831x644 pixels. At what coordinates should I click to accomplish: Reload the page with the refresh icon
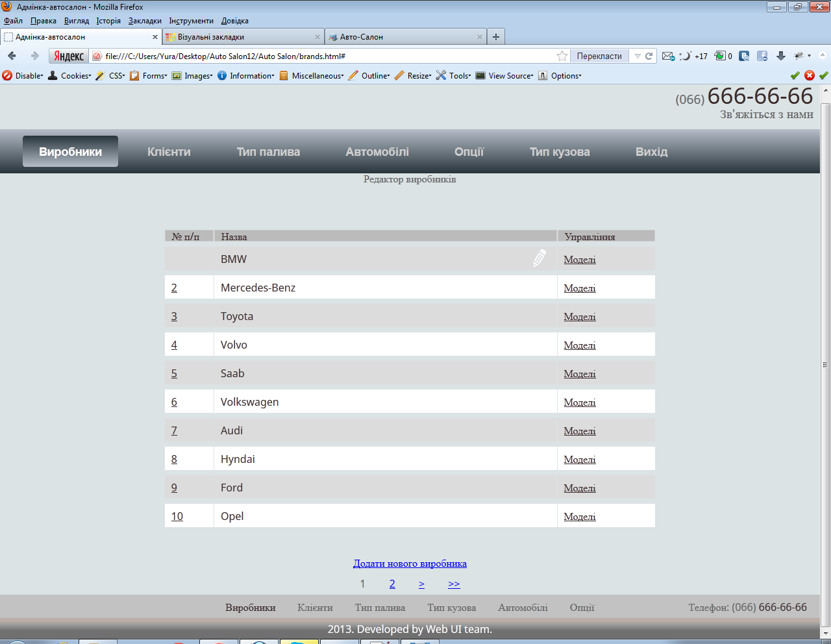click(x=649, y=56)
